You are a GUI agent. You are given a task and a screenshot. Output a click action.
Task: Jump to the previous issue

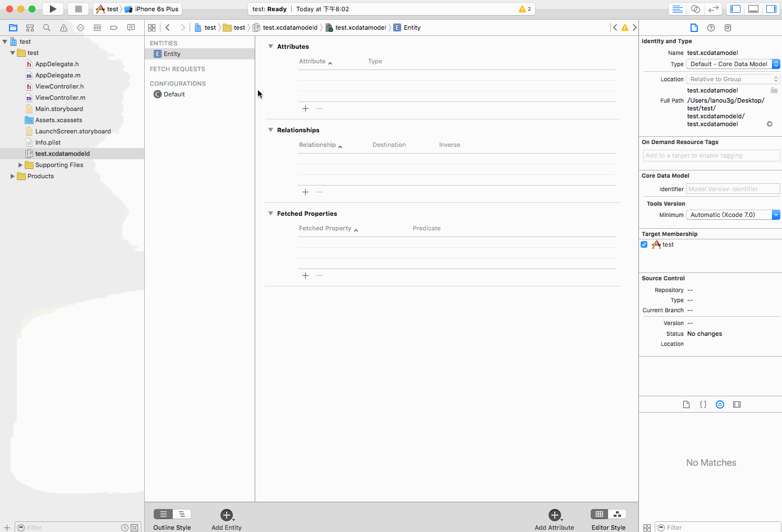tap(615, 27)
